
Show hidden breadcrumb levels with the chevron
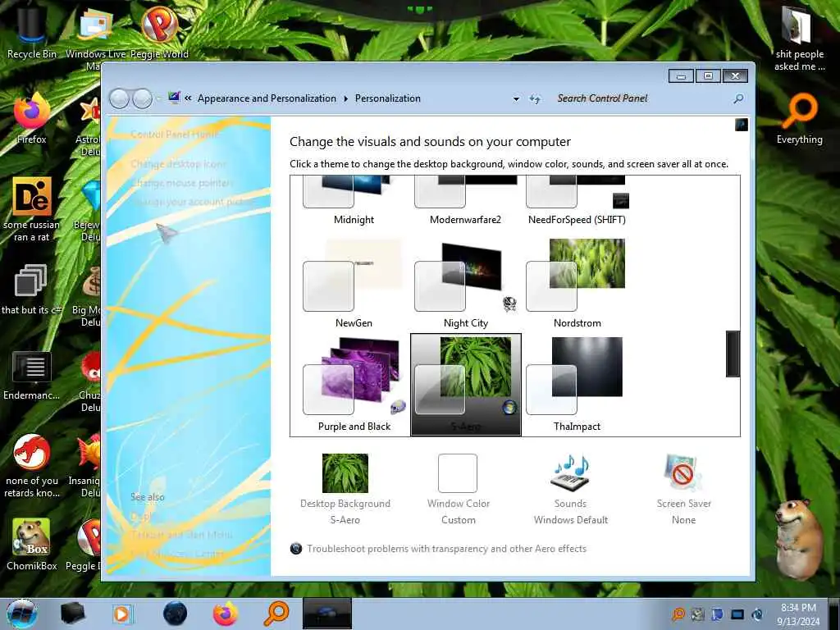pyautogui.click(x=188, y=98)
